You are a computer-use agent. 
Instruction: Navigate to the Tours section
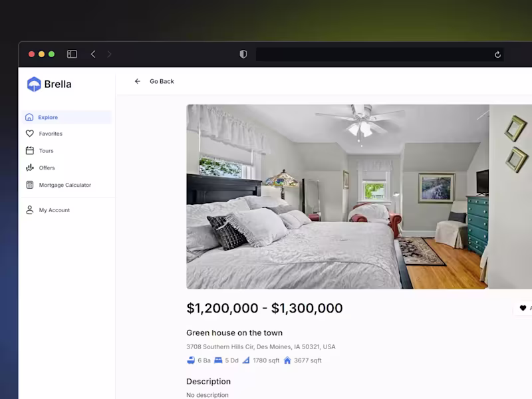coord(45,150)
